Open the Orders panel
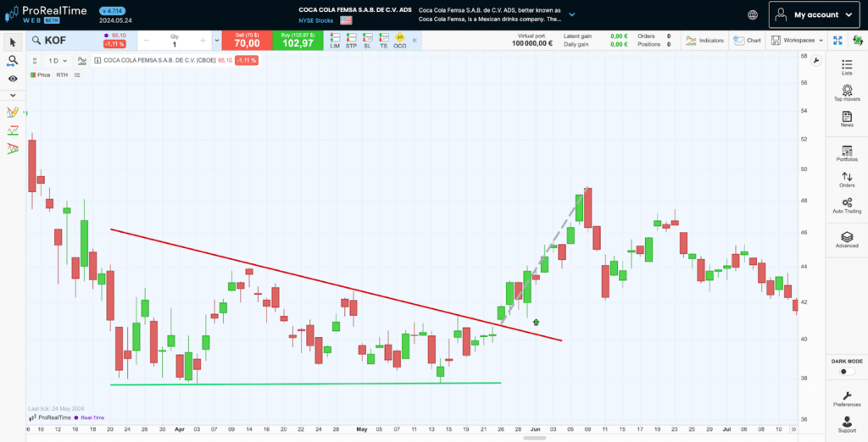 (847, 180)
